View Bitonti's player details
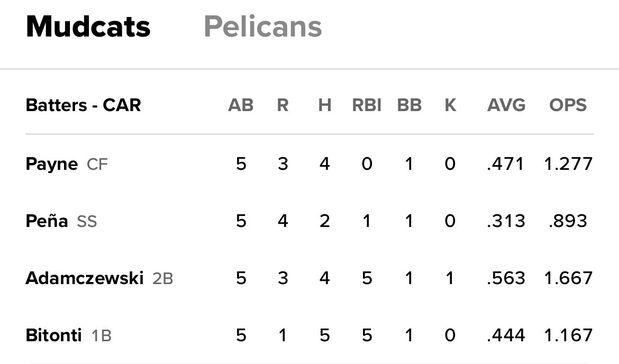This screenshot has width=619, height=364. [53, 335]
